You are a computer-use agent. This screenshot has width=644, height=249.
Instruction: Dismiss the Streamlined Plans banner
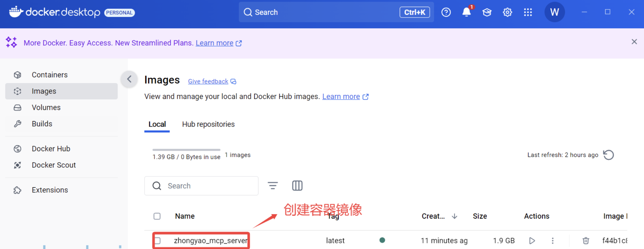click(634, 41)
